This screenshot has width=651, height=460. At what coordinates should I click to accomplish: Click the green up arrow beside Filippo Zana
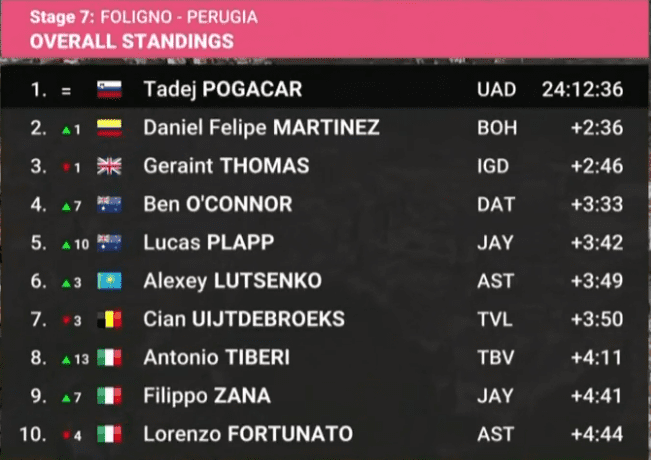(66, 399)
